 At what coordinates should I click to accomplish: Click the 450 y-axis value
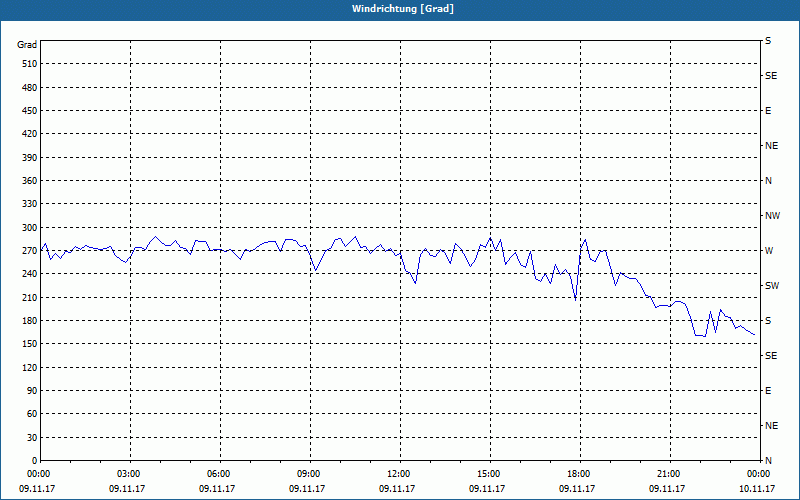point(30,111)
